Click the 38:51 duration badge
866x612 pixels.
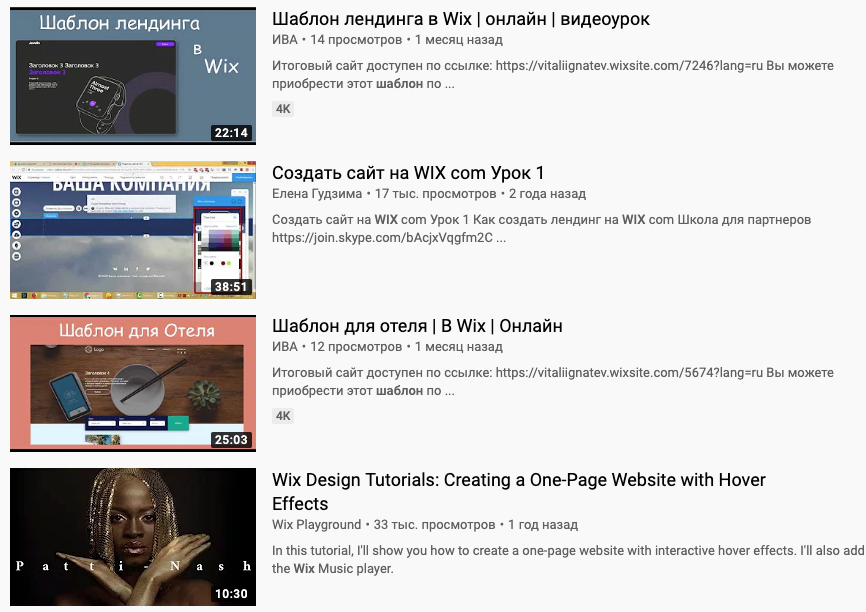[x=231, y=287]
